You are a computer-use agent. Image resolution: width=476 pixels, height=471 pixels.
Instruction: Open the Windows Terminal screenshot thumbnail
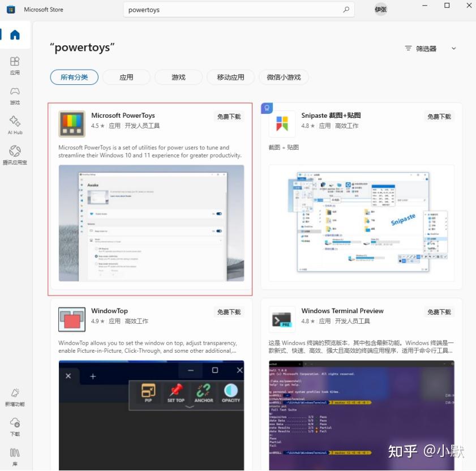361,416
